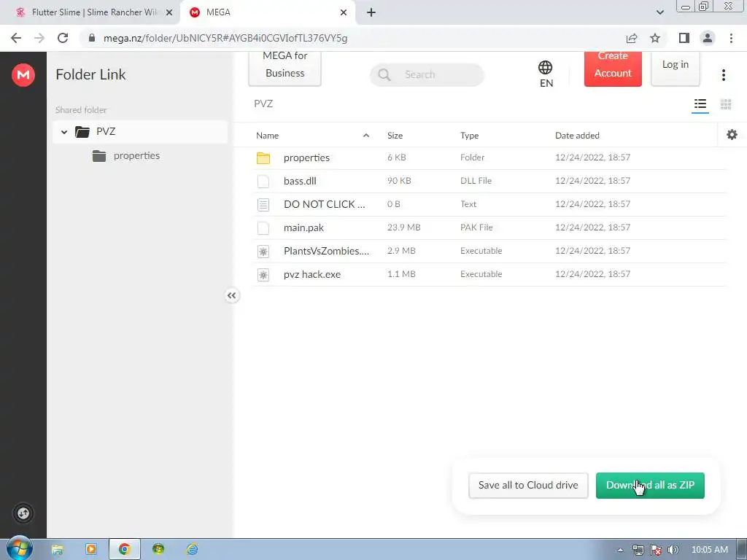747x560 pixels.
Task: Open properties folder row name
Action: (306, 157)
